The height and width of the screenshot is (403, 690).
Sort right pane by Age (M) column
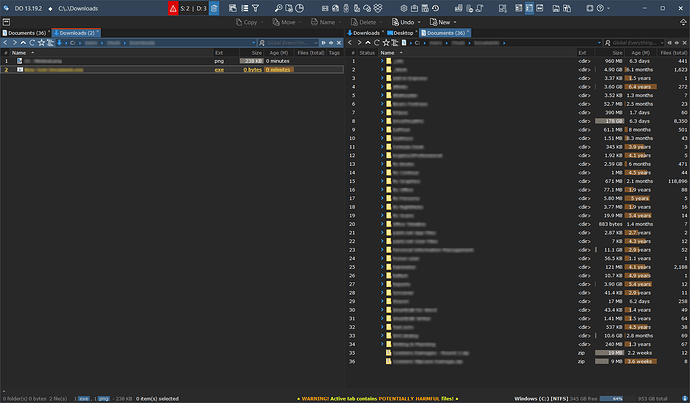643,52
